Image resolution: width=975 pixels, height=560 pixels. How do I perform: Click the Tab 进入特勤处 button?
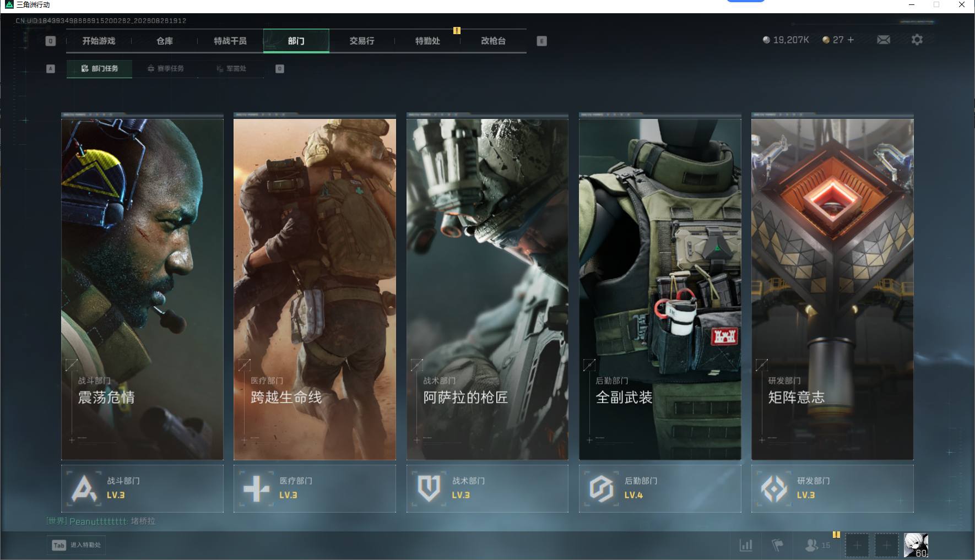[x=77, y=545]
